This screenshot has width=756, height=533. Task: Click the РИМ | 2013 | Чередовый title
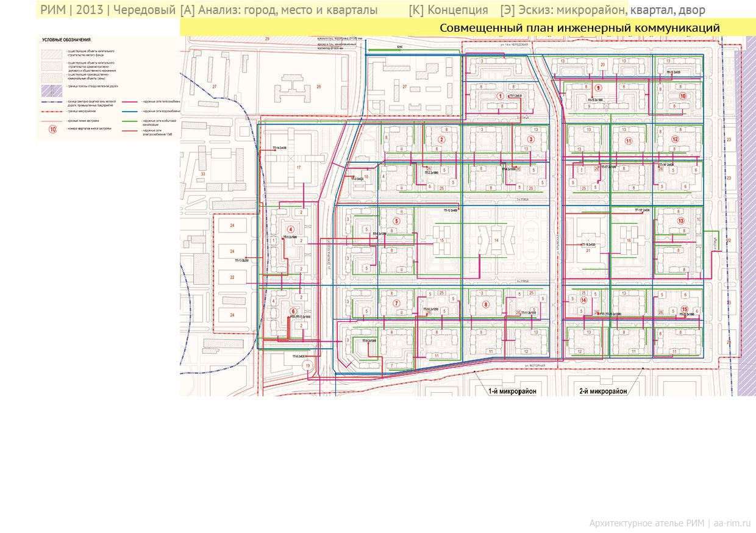[108, 10]
